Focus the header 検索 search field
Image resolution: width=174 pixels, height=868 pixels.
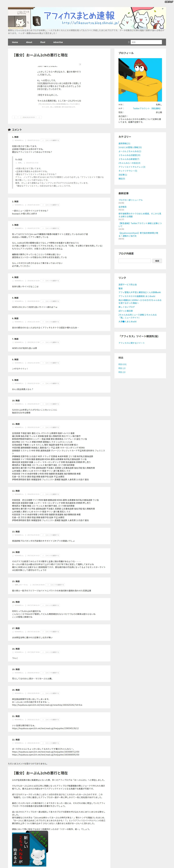pos(146,42)
